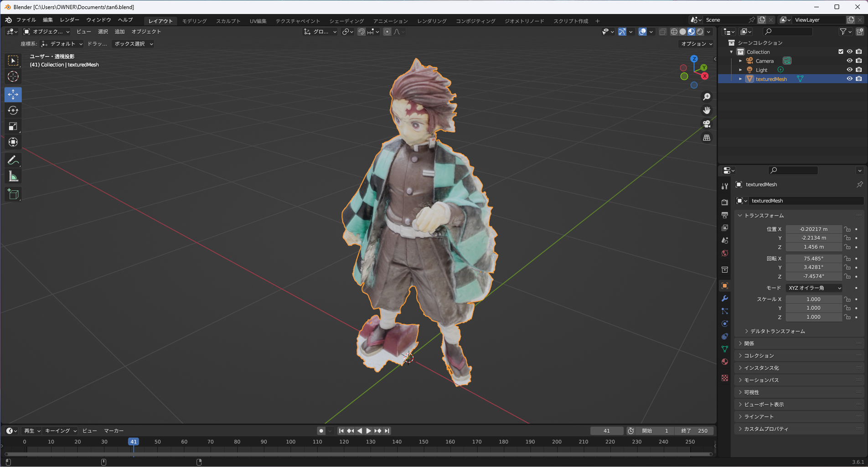Viewport: 868px width, 467px height.
Task: Open the Tool properties tab
Action: coord(725,186)
